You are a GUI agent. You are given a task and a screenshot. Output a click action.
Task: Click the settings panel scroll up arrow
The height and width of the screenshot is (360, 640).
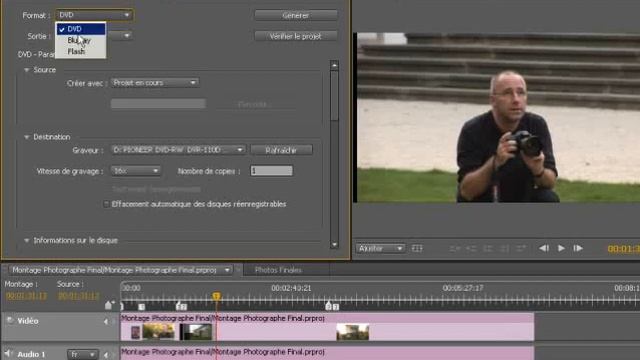tap(335, 65)
